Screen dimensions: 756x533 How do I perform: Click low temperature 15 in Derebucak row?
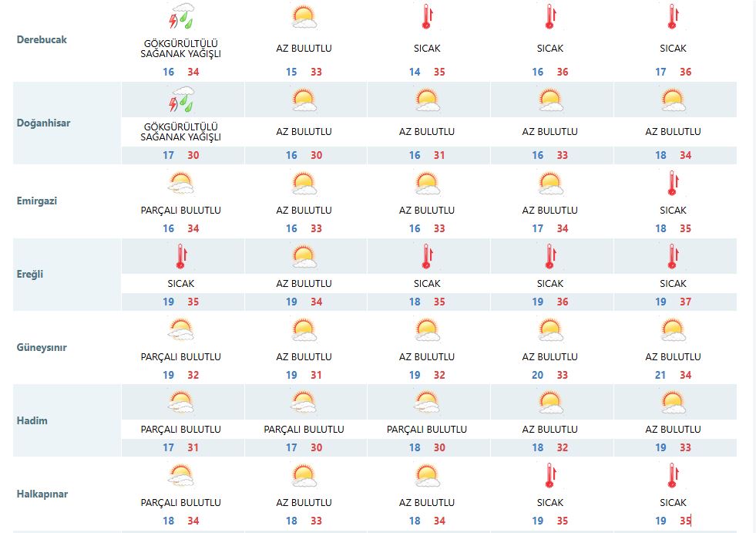(x=291, y=72)
